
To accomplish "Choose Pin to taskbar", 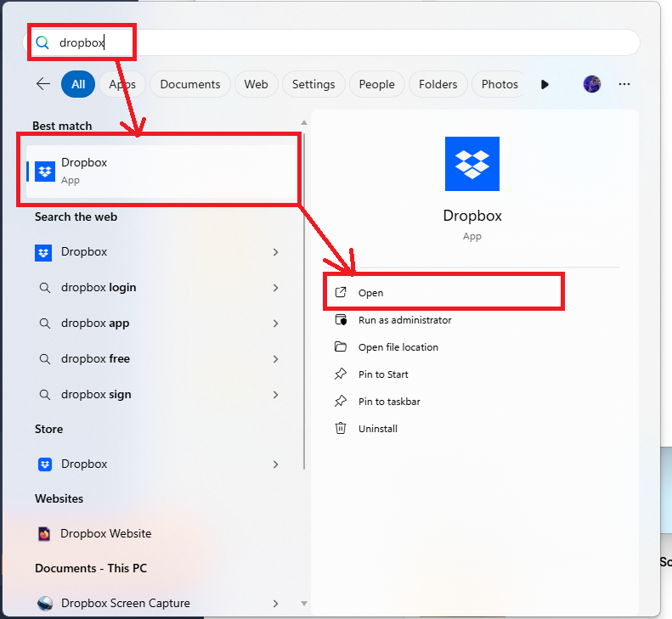I will click(x=389, y=402).
